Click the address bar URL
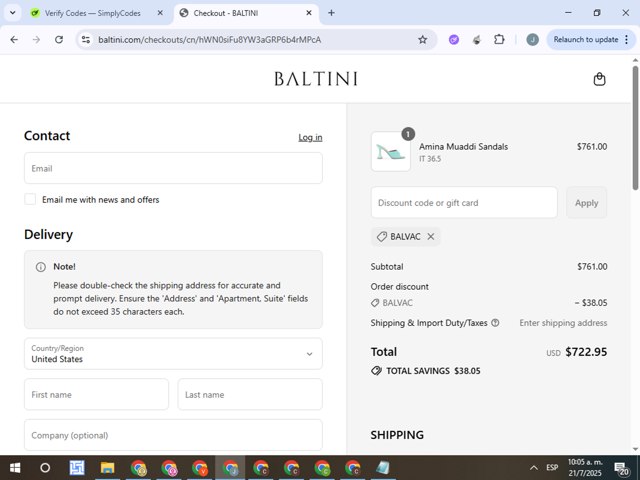The image size is (640, 480). 209,40
